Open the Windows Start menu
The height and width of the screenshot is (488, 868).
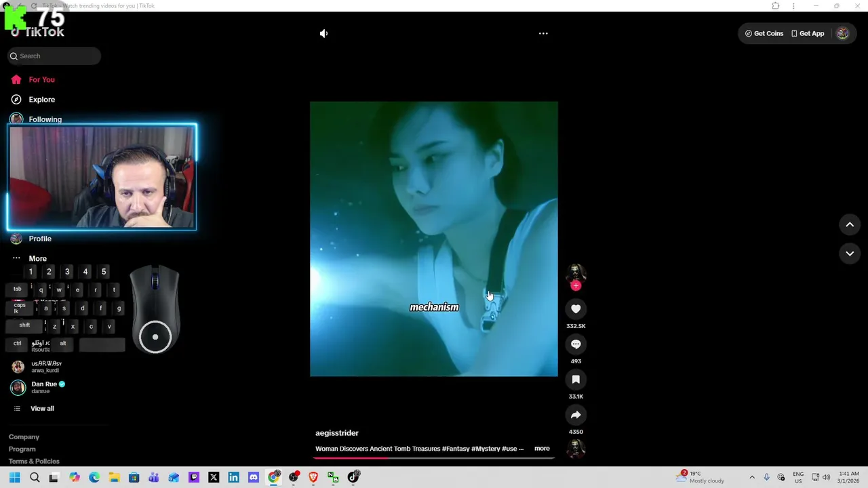[14, 478]
